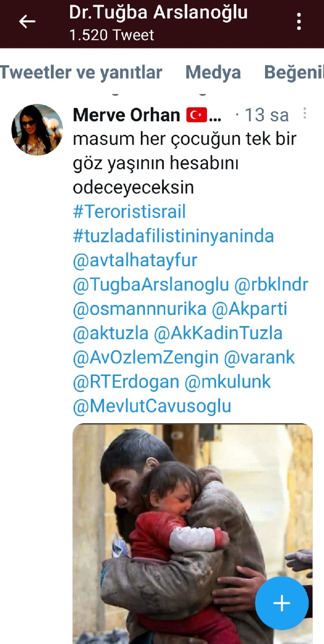Open the @varank mention

260,358
